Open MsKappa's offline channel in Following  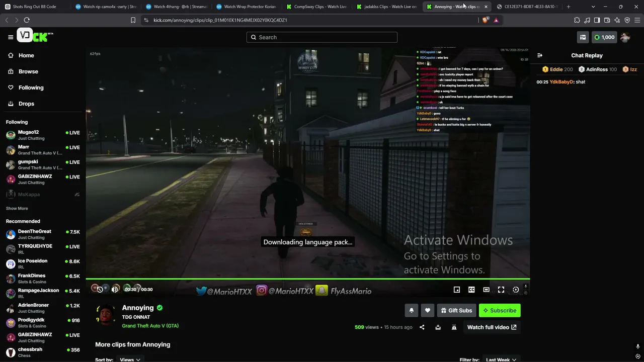click(43, 194)
